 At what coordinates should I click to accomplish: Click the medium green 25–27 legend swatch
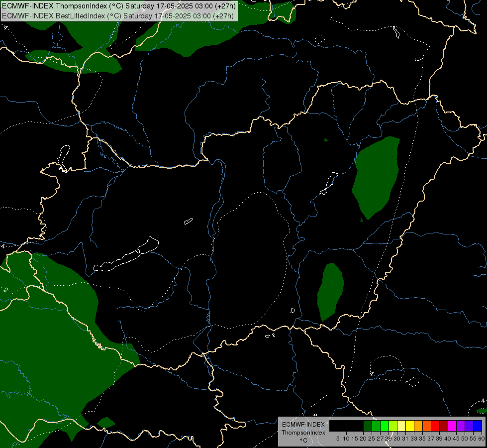point(376,426)
